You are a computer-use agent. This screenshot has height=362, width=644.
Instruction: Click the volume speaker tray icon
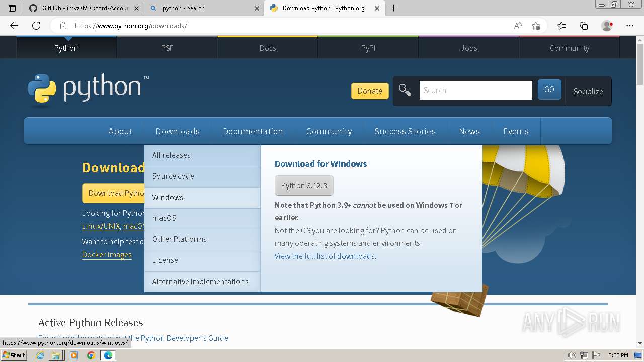pos(572,355)
